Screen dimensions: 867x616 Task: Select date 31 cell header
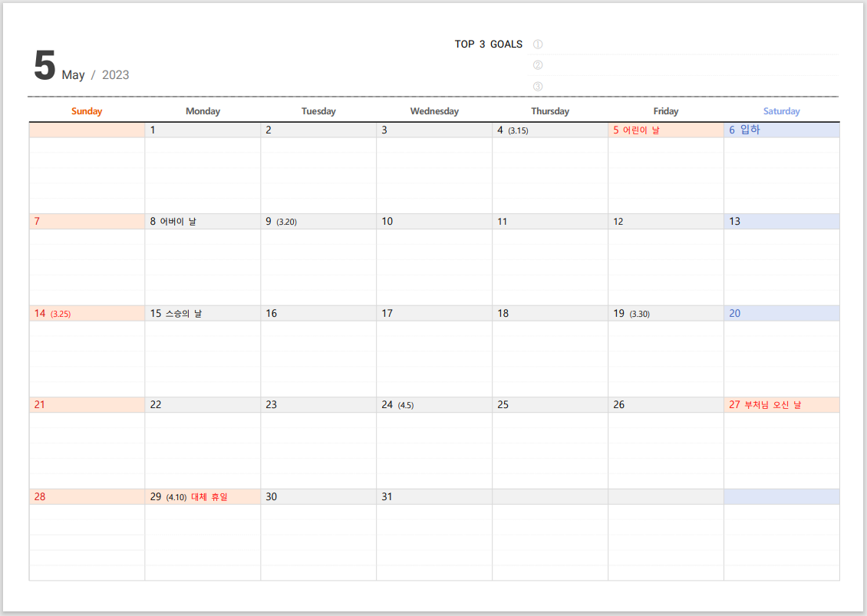click(434, 496)
